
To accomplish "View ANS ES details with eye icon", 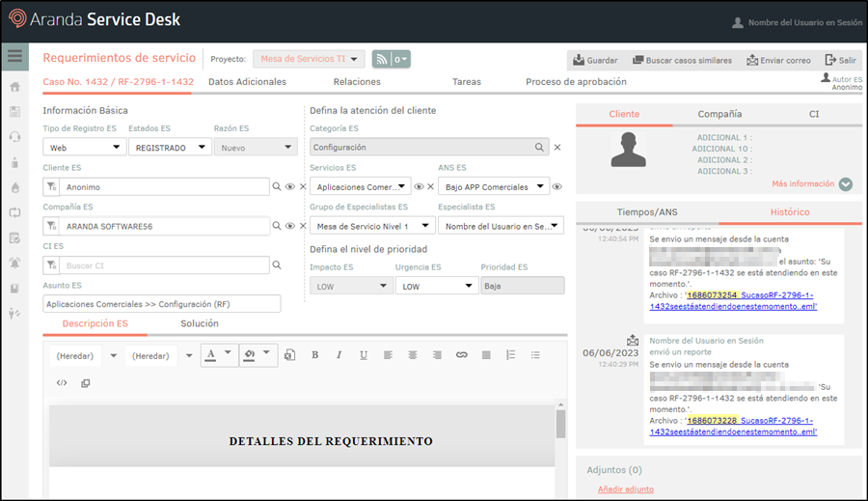I will (x=556, y=186).
